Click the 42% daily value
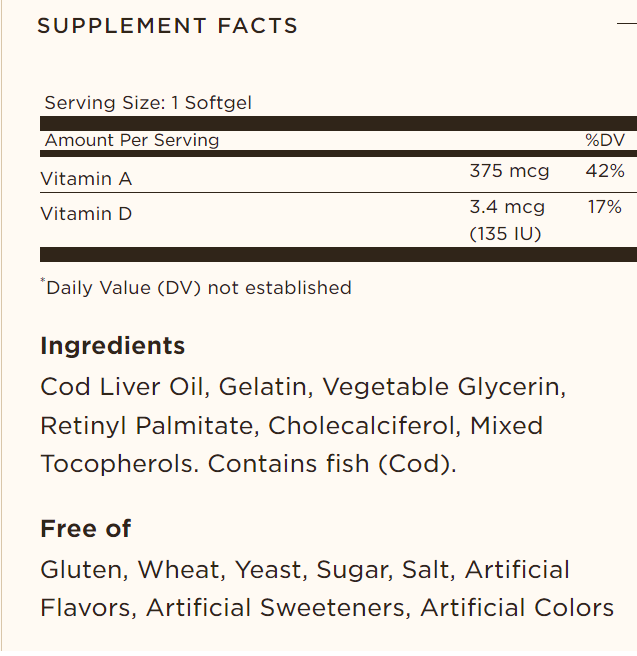637x656 pixels. (x=605, y=171)
